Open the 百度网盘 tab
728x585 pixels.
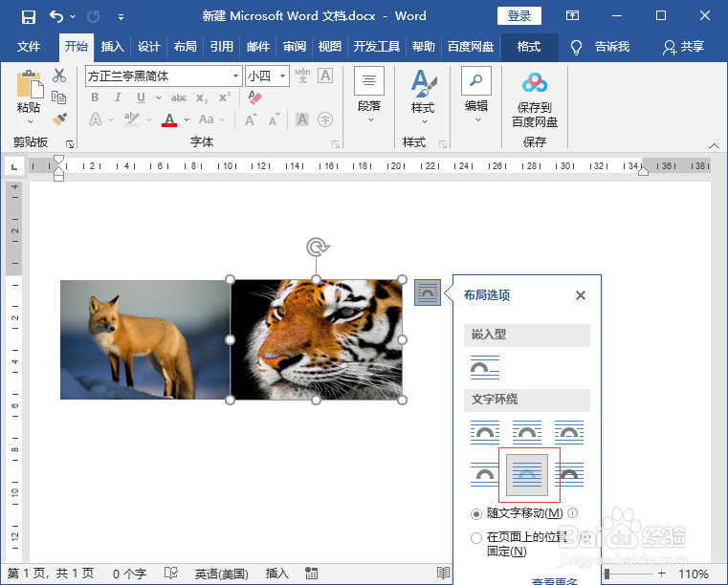471,47
